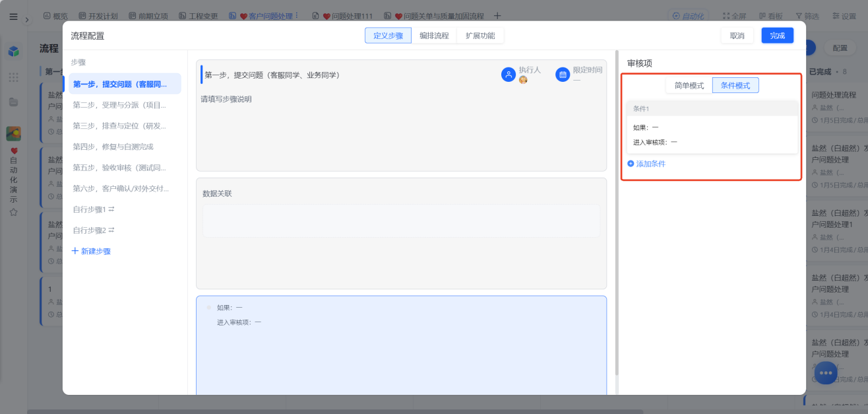Switch to the 问题处理111 tab
Screen dimensions: 868x414
[342, 16]
